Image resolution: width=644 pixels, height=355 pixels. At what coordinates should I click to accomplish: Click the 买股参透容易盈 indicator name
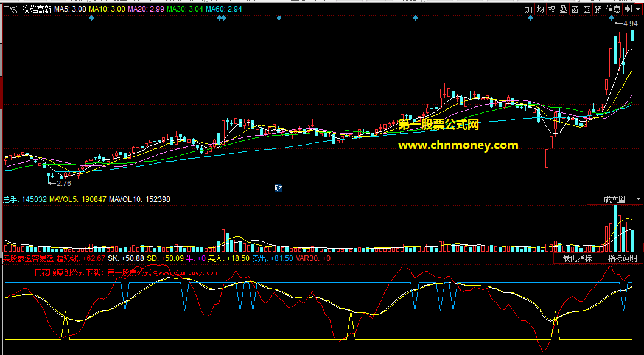coord(29,258)
